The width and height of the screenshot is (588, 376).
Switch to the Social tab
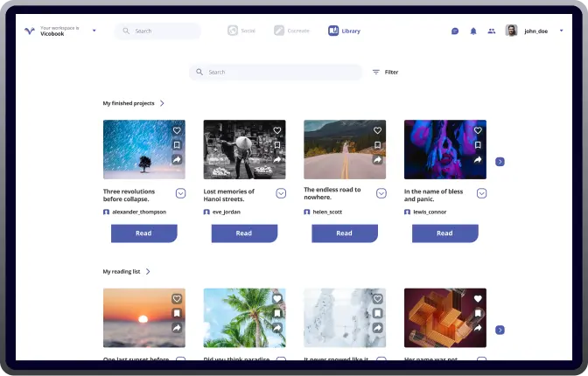tap(241, 31)
